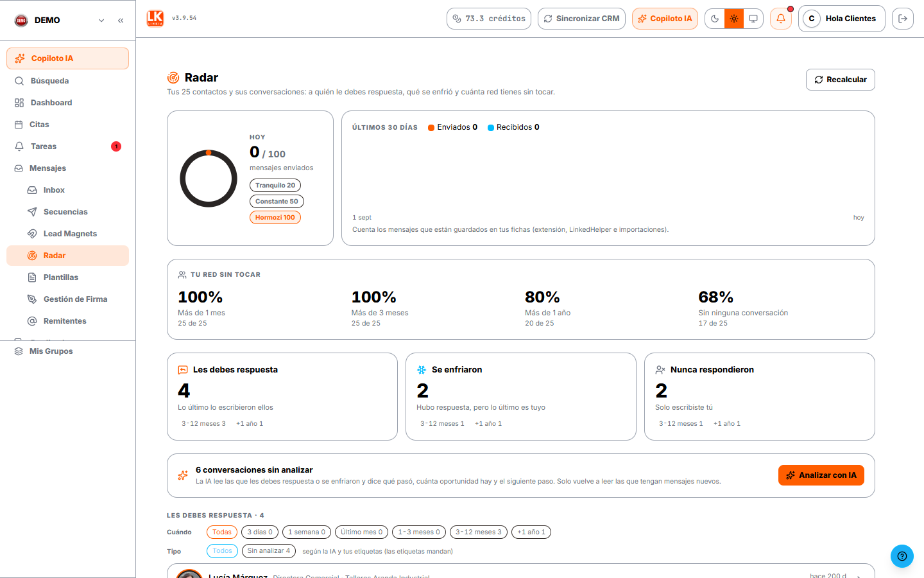Image resolution: width=924 pixels, height=578 pixels.
Task: Open Citas calendar item
Action: tap(67, 125)
